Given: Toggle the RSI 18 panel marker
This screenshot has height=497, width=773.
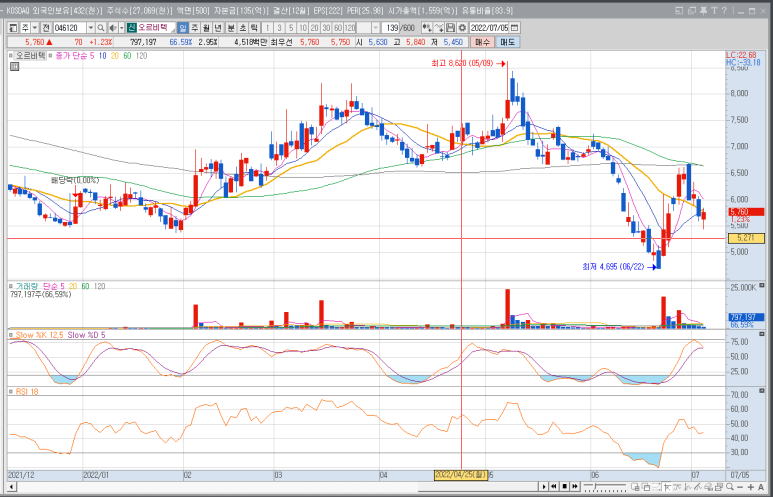Looking at the screenshot, I should click(12, 391).
